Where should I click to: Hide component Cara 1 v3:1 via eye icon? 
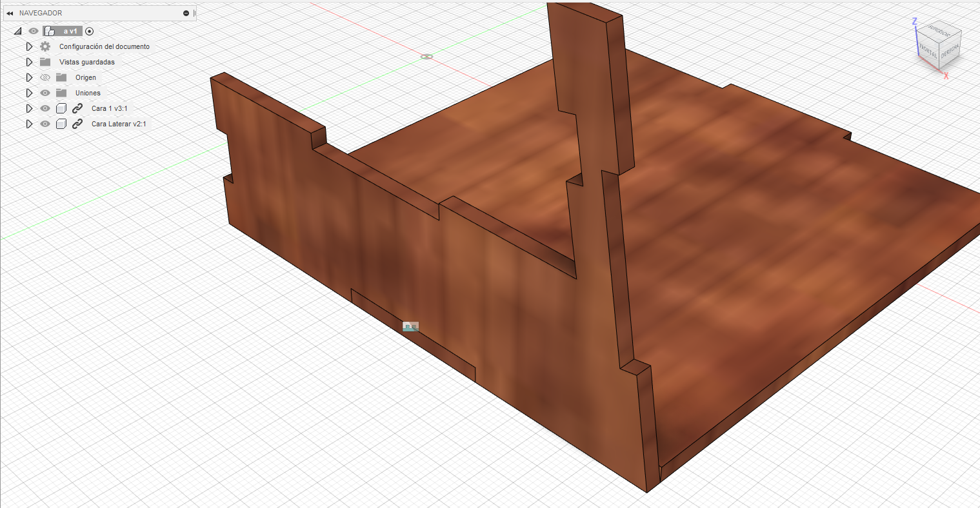tap(45, 108)
